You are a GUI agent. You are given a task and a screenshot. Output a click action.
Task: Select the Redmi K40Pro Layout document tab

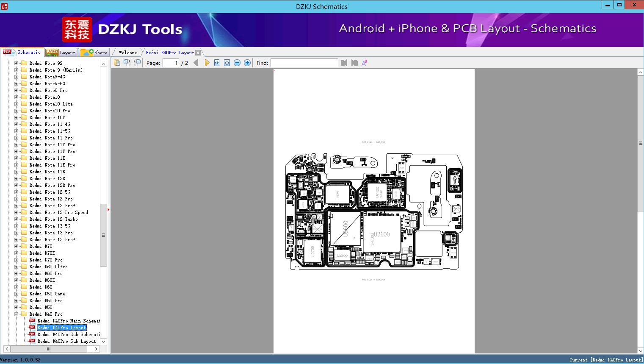pos(170,53)
